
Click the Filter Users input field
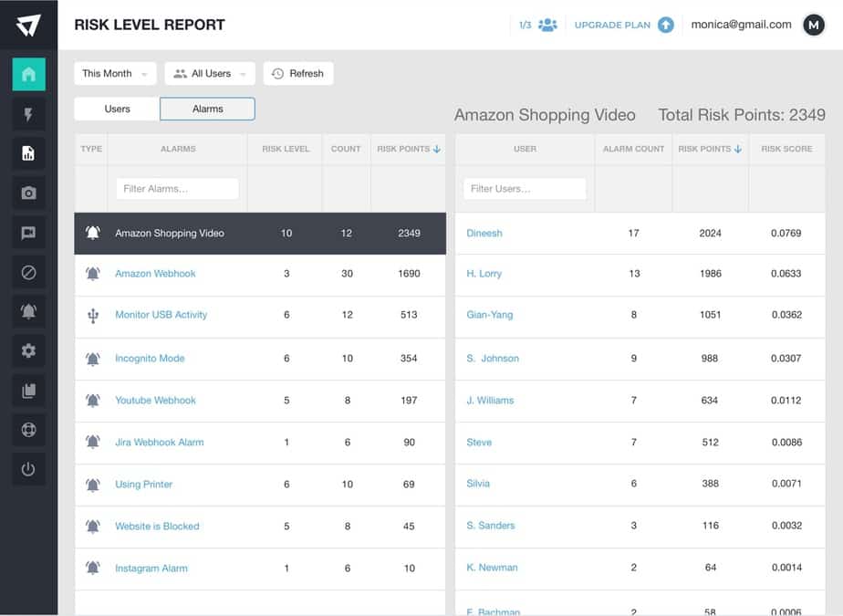coord(525,189)
